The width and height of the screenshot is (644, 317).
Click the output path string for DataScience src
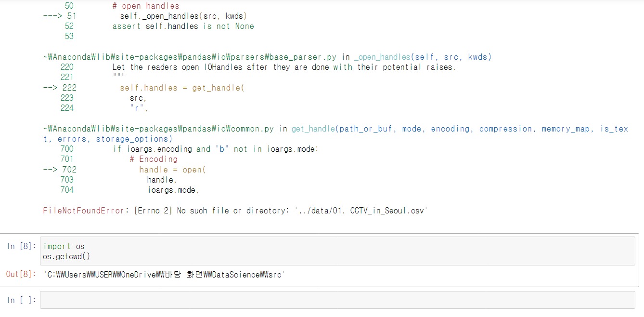pos(165,274)
